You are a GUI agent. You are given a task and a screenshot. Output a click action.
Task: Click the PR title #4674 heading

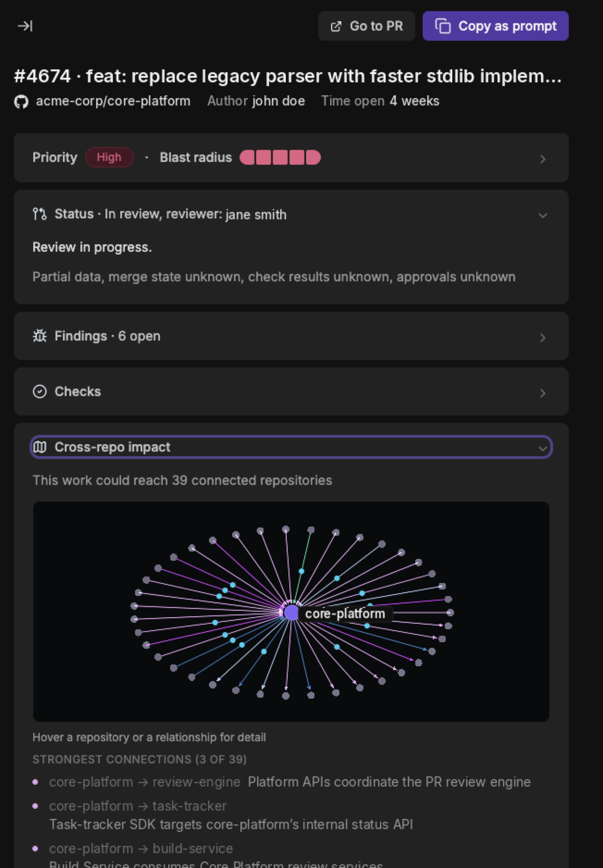click(288, 76)
